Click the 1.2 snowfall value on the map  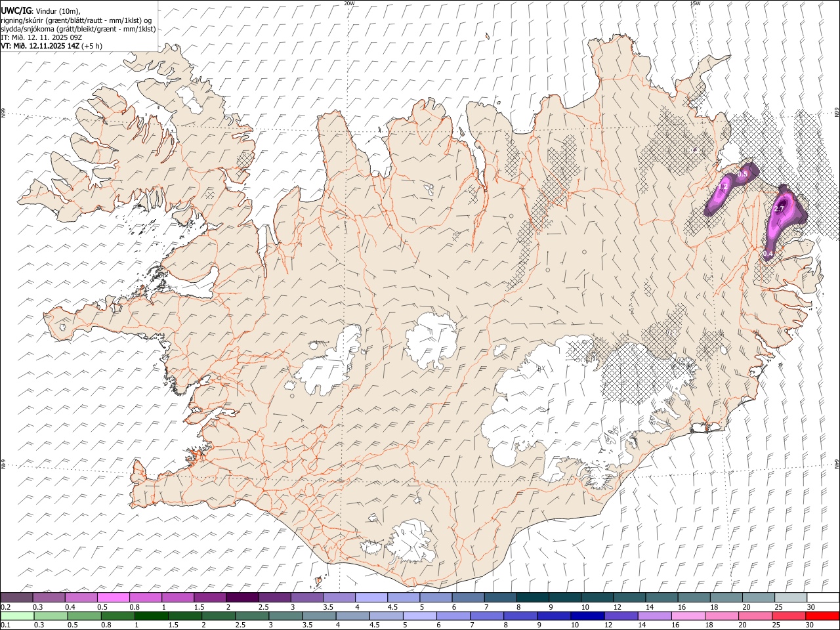click(723, 188)
